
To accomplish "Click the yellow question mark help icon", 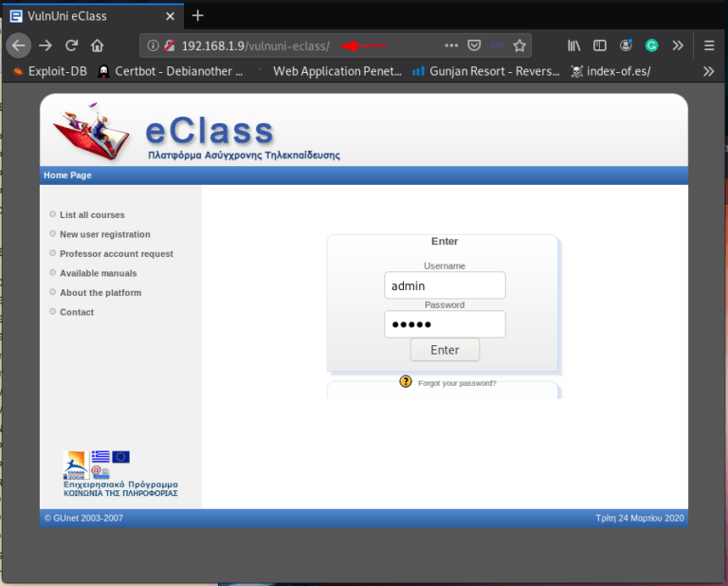I will pyautogui.click(x=406, y=381).
